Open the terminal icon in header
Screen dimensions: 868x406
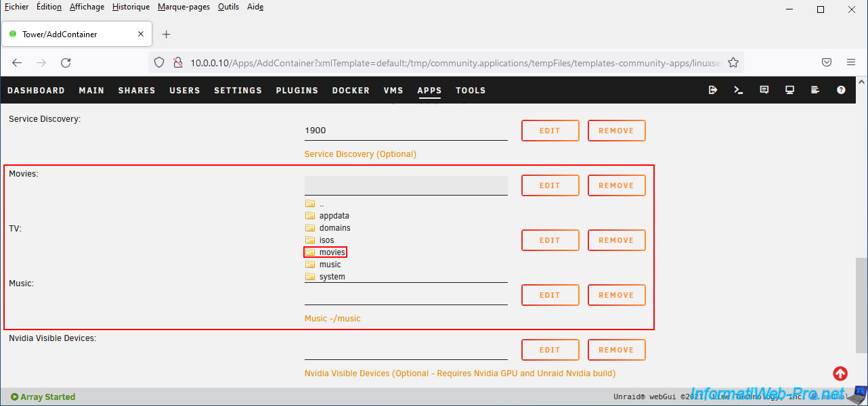(739, 90)
